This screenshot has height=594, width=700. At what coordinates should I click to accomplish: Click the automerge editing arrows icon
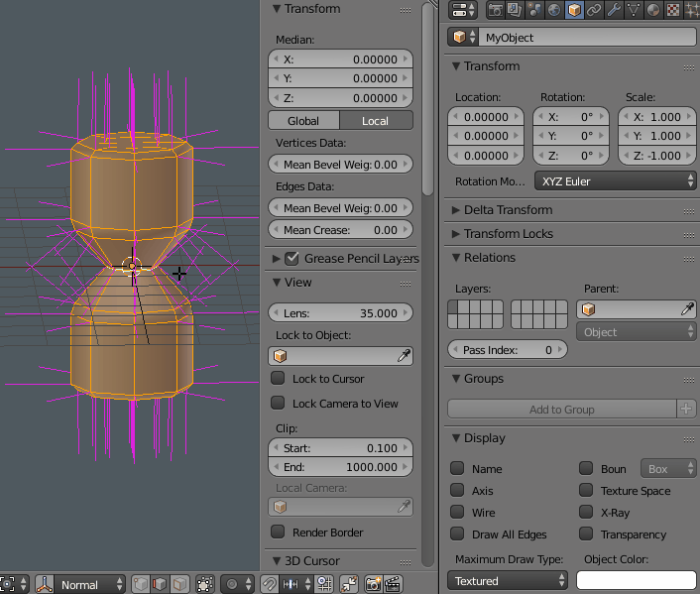[x=349, y=584]
